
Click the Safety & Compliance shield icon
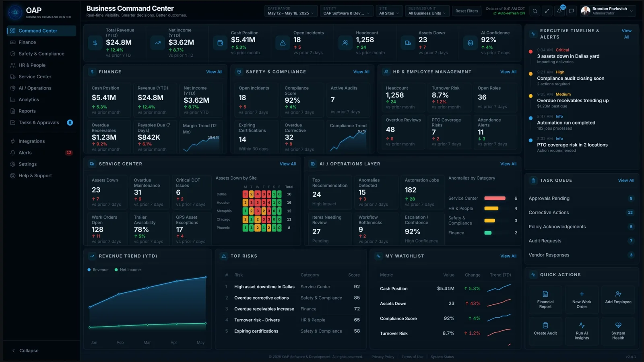pyautogui.click(x=239, y=72)
